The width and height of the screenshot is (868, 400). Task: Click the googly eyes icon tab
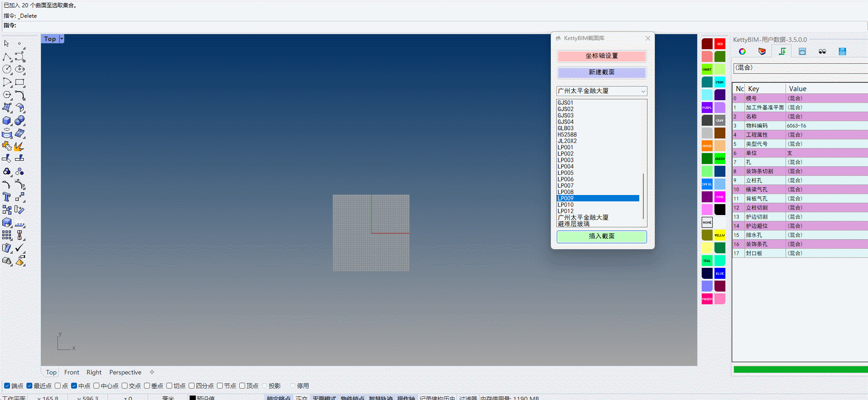(822, 51)
